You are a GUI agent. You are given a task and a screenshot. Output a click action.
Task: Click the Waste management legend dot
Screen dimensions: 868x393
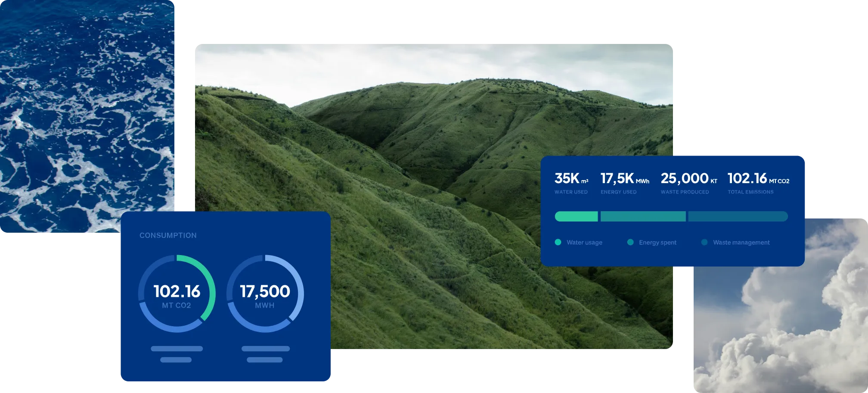[x=704, y=242]
